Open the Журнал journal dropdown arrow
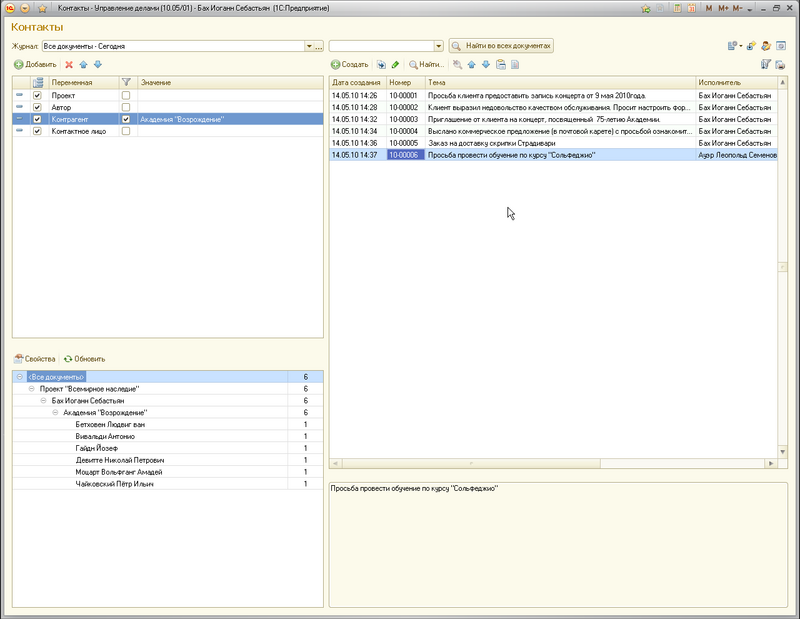 point(309,46)
